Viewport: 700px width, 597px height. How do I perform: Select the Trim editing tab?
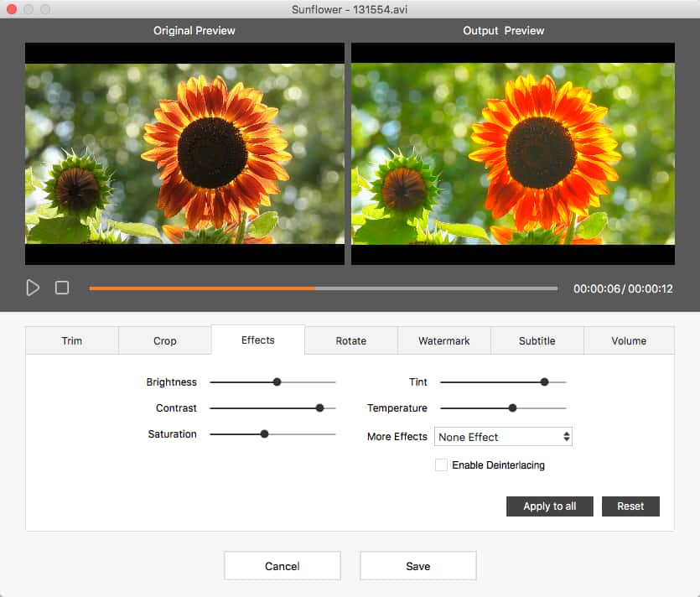pos(71,340)
